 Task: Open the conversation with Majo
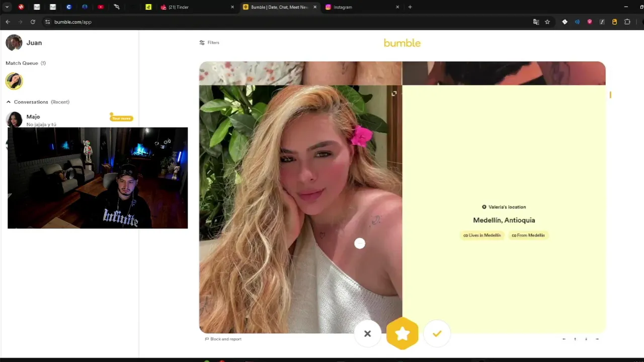tap(69, 120)
